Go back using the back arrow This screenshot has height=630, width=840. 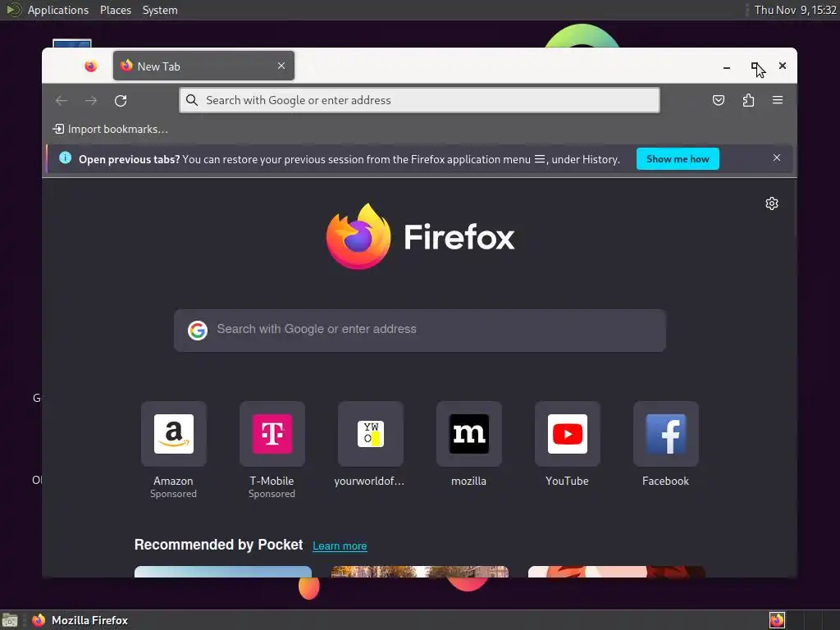[61, 100]
